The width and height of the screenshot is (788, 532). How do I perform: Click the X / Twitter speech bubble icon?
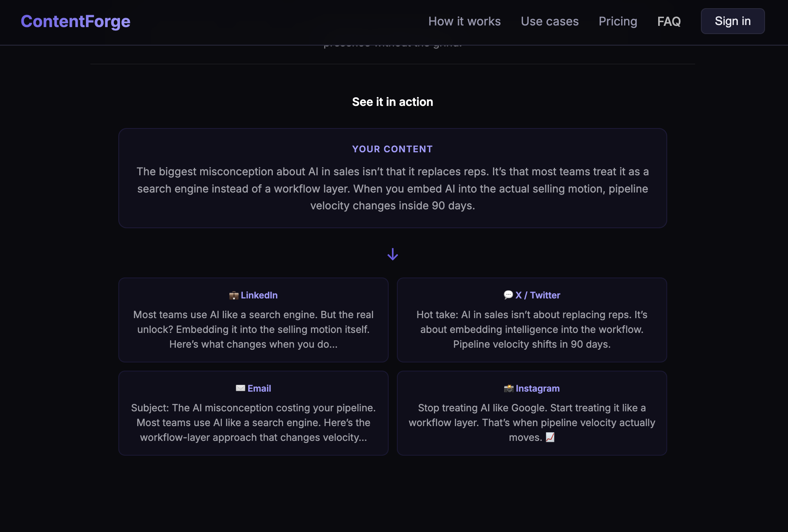tap(508, 295)
